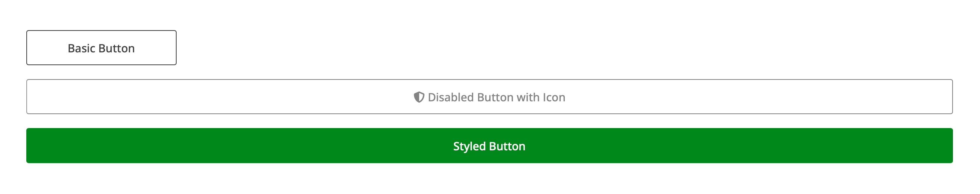This screenshot has height=194, width=980.
Task: Click the word 'Button' on the green bar
Action: pyautogui.click(x=507, y=147)
